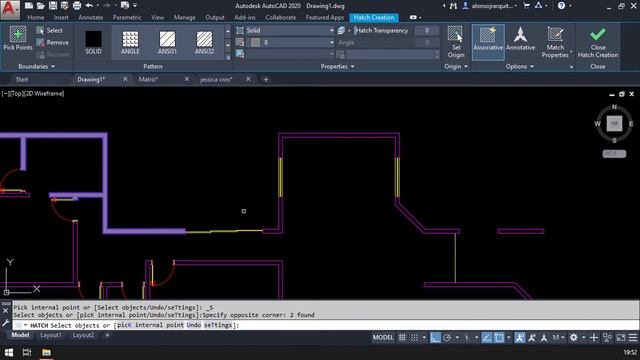Toggle Polar Tracking in status bar
This screenshot has width=640, height=360.
pos(447,338)
